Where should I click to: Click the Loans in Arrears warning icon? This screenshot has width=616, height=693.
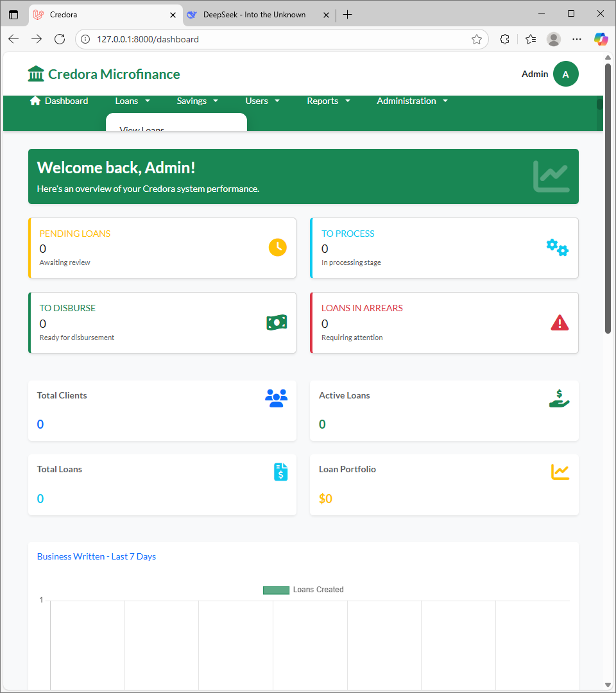560,322
